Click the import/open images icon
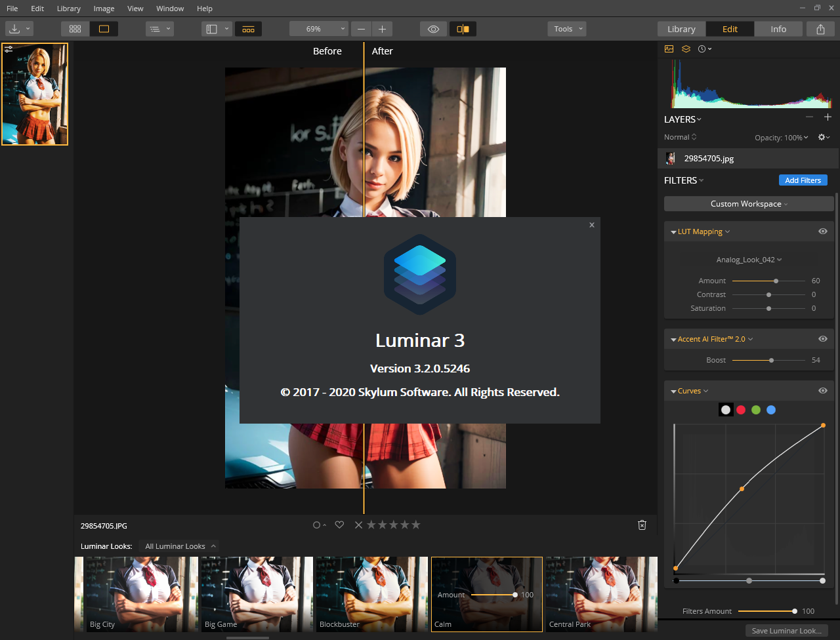 tap(14, 29)
